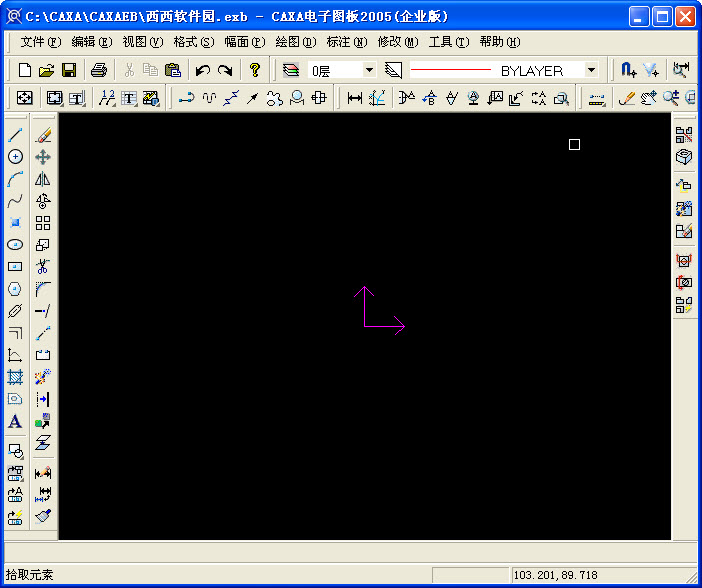Create a new drawing file

[x=25, y=70]
